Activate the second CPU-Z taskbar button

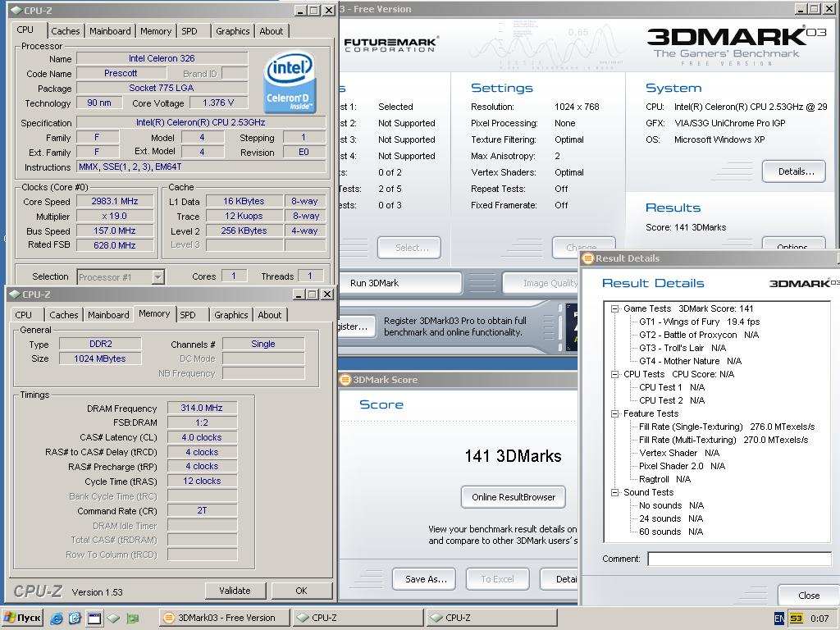[x=492, y=618]
